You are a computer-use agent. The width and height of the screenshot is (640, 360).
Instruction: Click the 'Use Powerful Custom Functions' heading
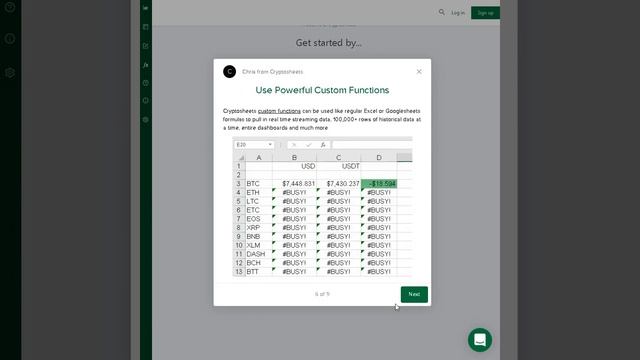(x=322, y=90)
